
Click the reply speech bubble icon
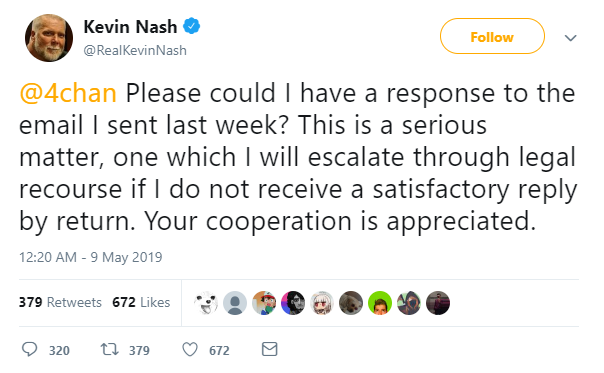[29, 349]
